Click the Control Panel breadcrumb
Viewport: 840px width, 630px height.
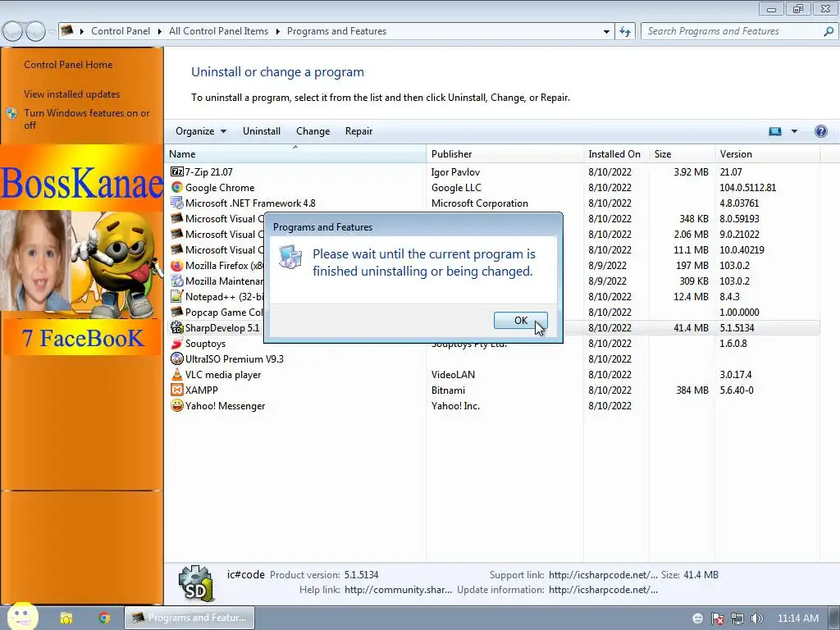pyautogui.click(x=121, y=31)
